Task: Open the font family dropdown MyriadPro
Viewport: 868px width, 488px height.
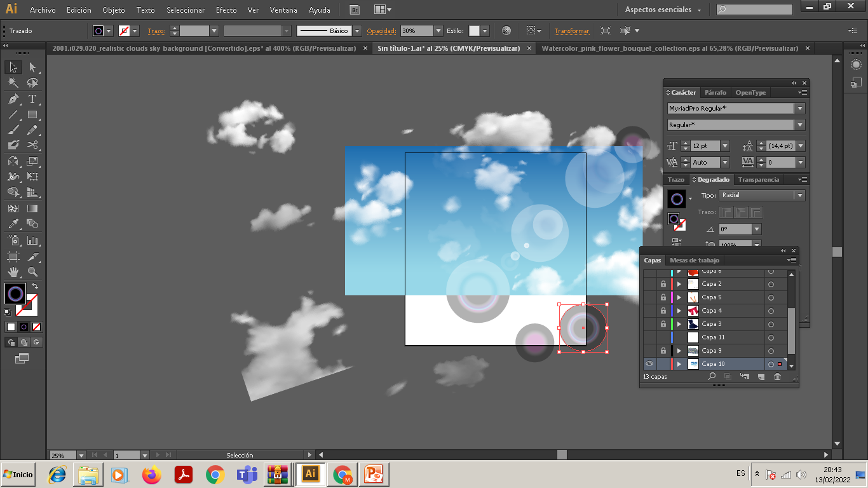Action: pos(800,109)
